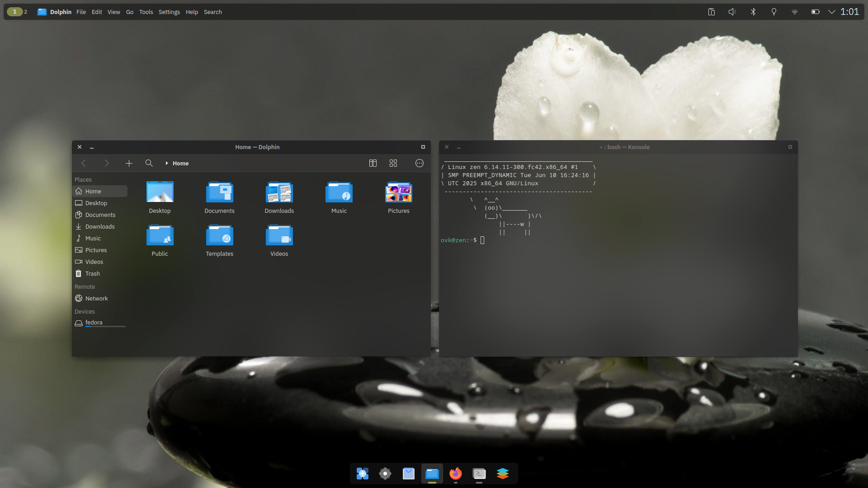
Task: Select the Public folder icon
Action: click(x=160, y=235)
